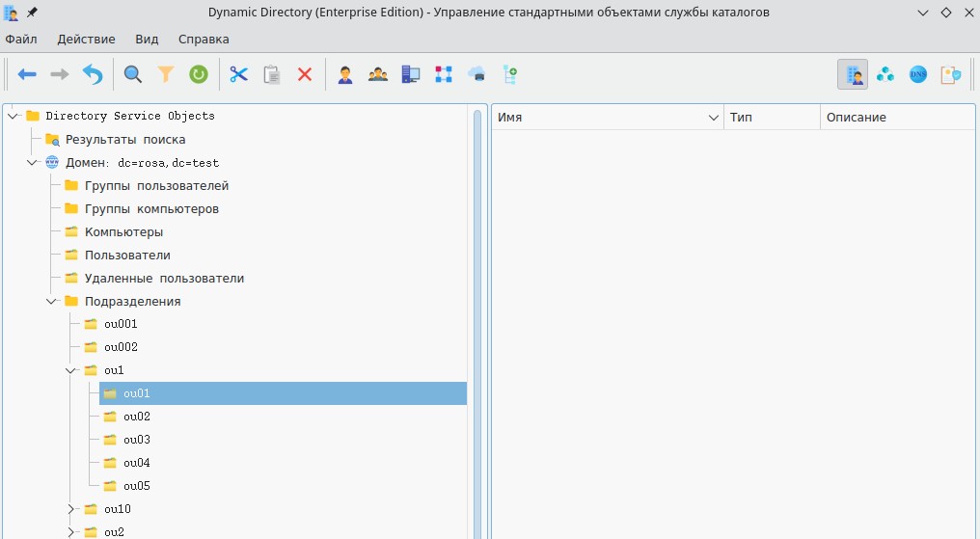Viewport: 980px width, 539px height.
Task: Click the red X delete icon
Action: tap(305, 74)
